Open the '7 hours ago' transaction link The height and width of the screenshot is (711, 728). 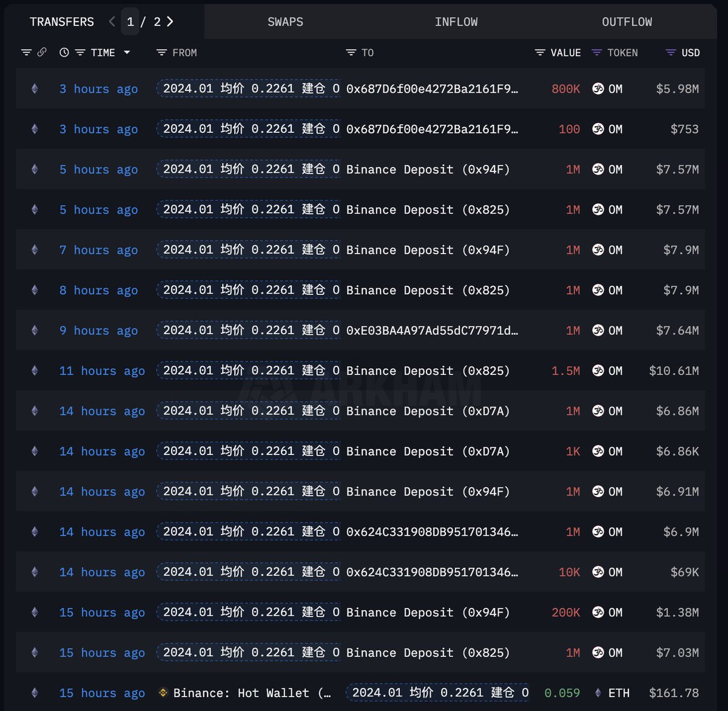point(98,250)
